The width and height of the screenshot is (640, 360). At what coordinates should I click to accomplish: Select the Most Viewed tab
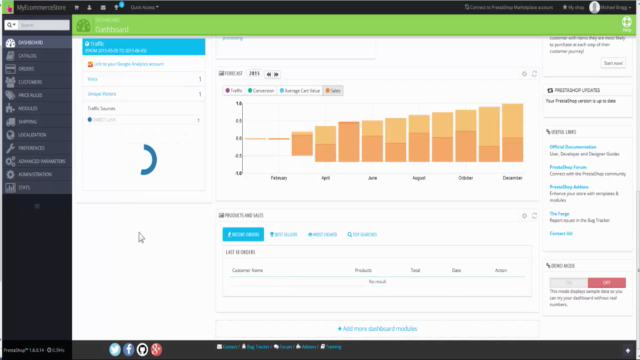pyautogui.click(x=322, y=234)
